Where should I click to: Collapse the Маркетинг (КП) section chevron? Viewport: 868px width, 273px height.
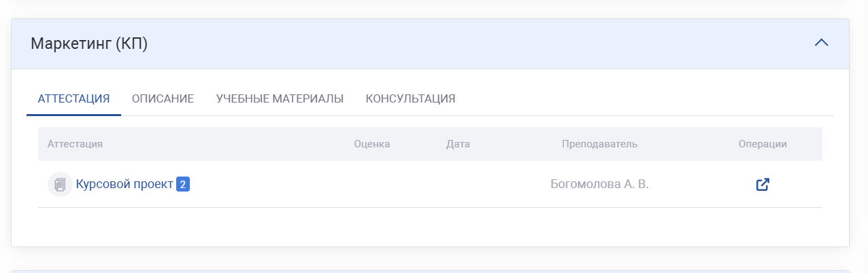(x=821, y=43)
